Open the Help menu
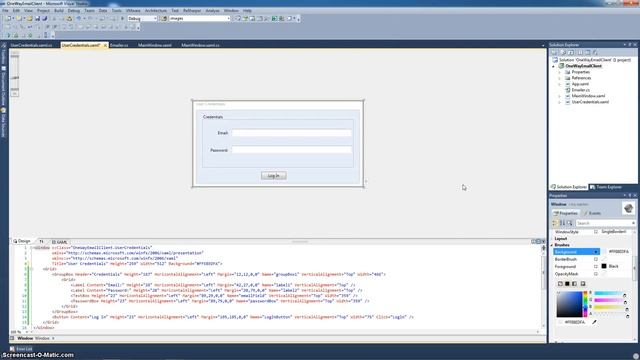 click(x=247, y=11)
